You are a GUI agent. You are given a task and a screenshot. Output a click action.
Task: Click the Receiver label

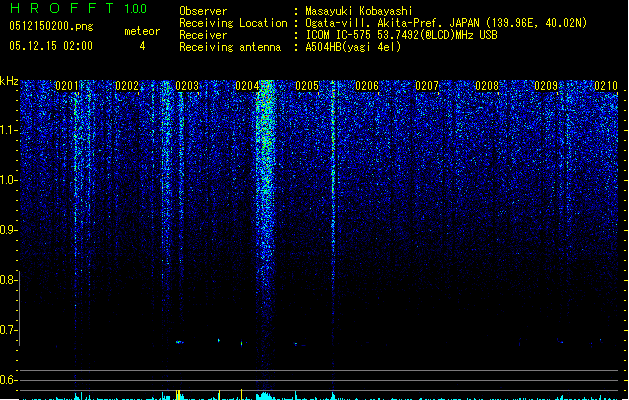[x=203, y=35]
